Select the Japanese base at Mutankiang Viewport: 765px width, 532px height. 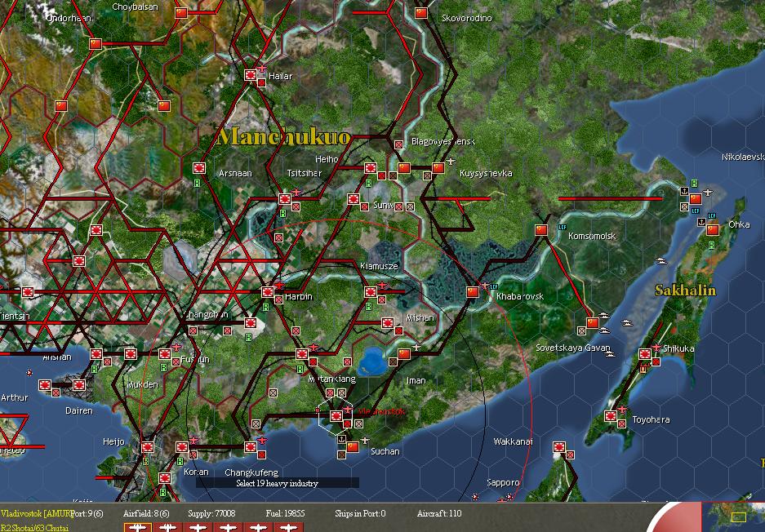tap(302, 354)
